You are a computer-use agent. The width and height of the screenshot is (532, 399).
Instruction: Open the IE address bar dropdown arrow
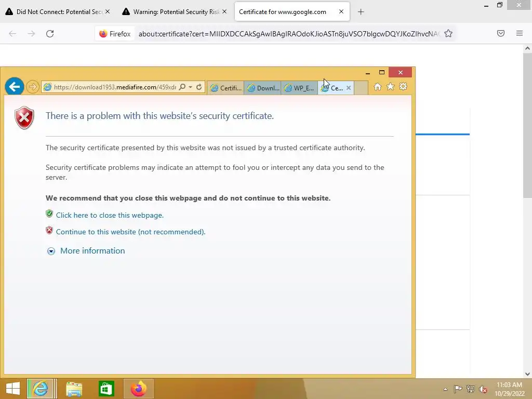(x=190, y=87)
